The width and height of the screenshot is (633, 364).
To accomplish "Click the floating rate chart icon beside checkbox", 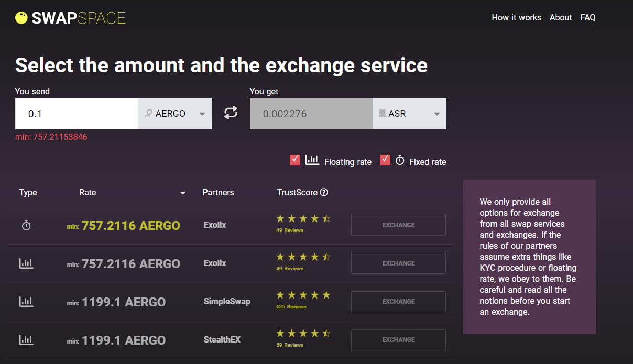I will 312,160.
